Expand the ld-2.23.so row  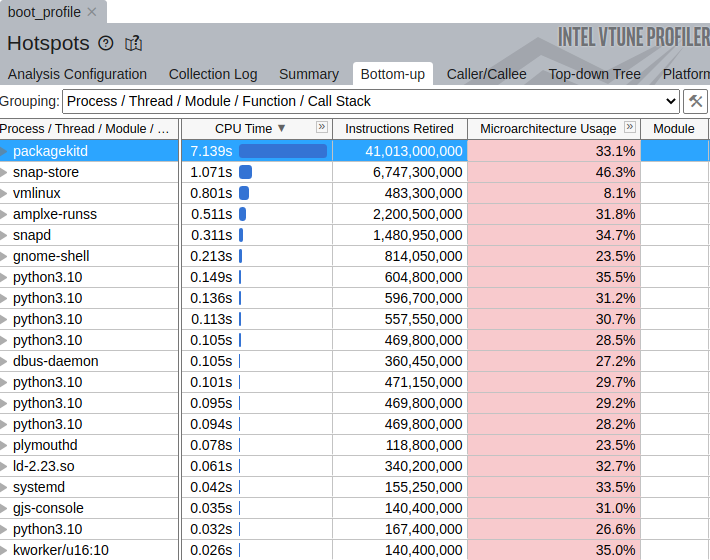point(4,466)
